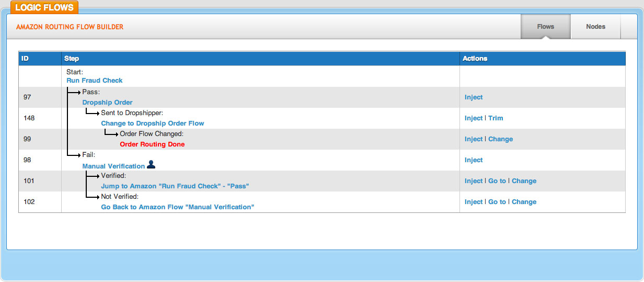Click Go to for step ID 102
Image resolution: width=644 pixels, height=282 pixels.
tap(497, 202)
